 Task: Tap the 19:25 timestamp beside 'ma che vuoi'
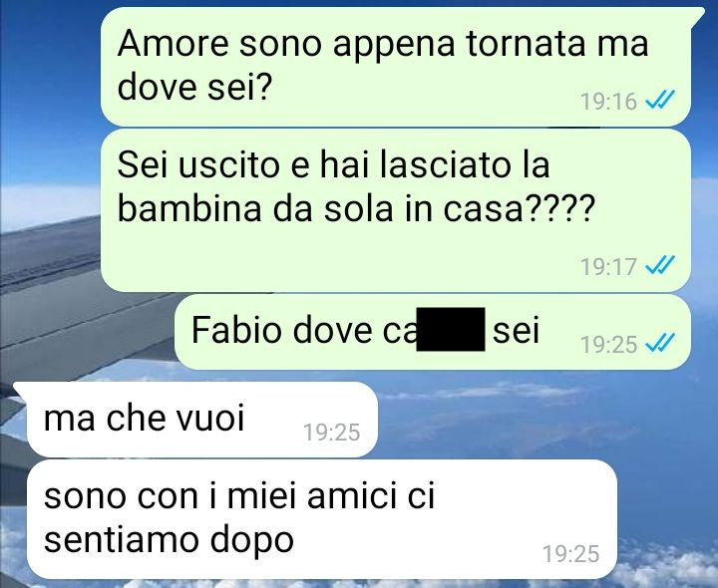332,433
